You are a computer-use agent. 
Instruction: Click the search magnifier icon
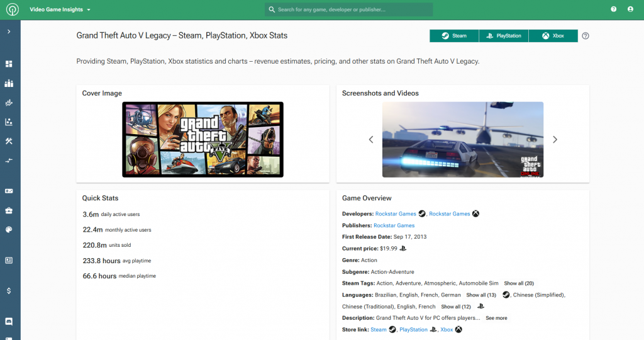[272, 9]
